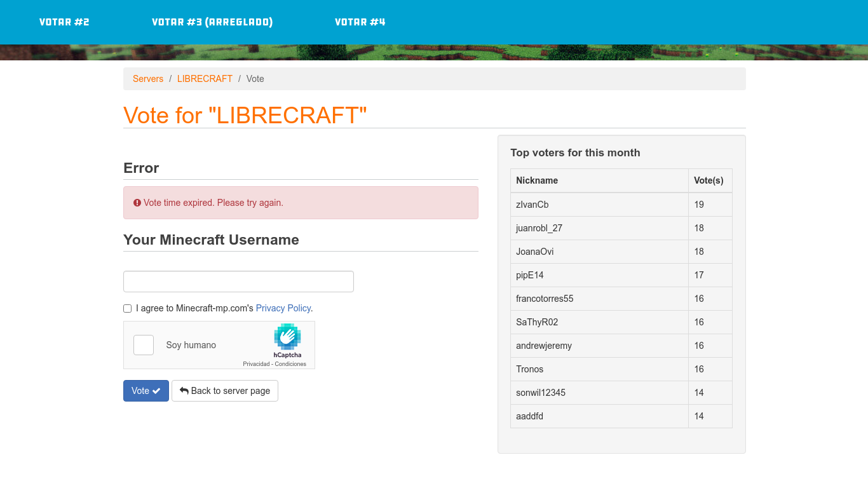Viewport: 868px width, 488px height.
Task: Go to Servers breadcrumb link
Action: 148,79
